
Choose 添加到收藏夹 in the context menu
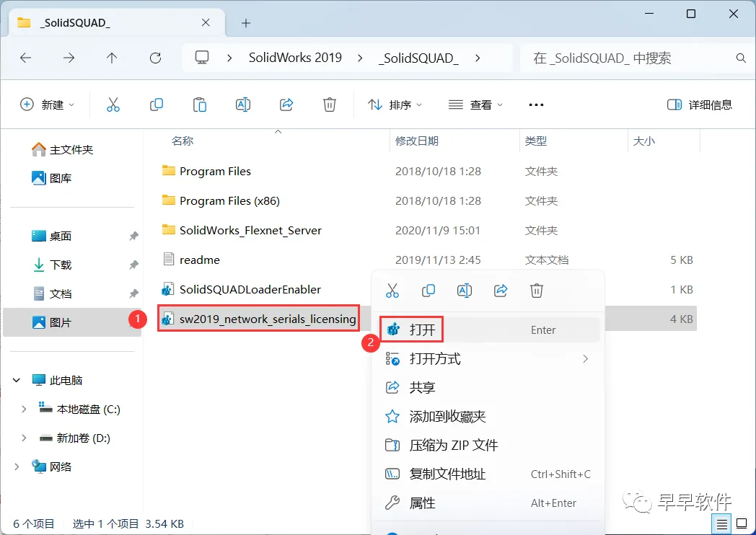[x=488, y=417]
